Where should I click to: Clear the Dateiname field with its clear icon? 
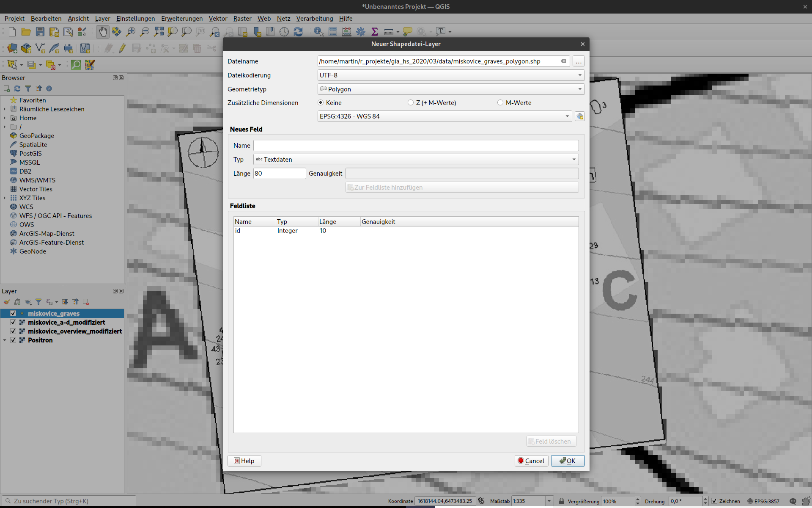(564, 61)
